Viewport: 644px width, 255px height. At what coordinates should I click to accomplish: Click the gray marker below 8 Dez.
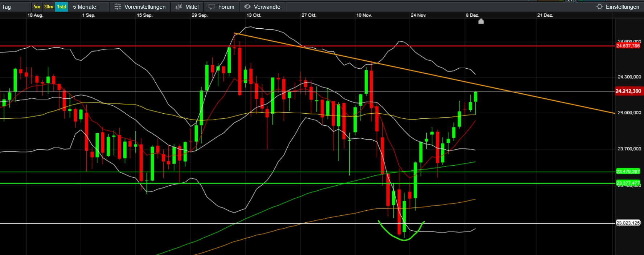(481, 21)
